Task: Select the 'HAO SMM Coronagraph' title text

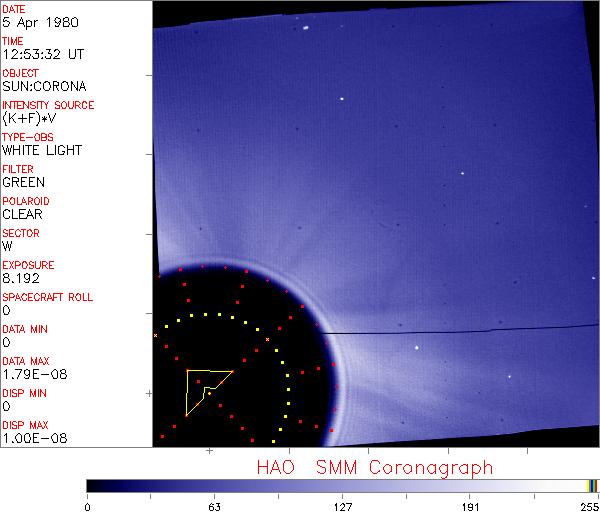Action: point(375,467)
